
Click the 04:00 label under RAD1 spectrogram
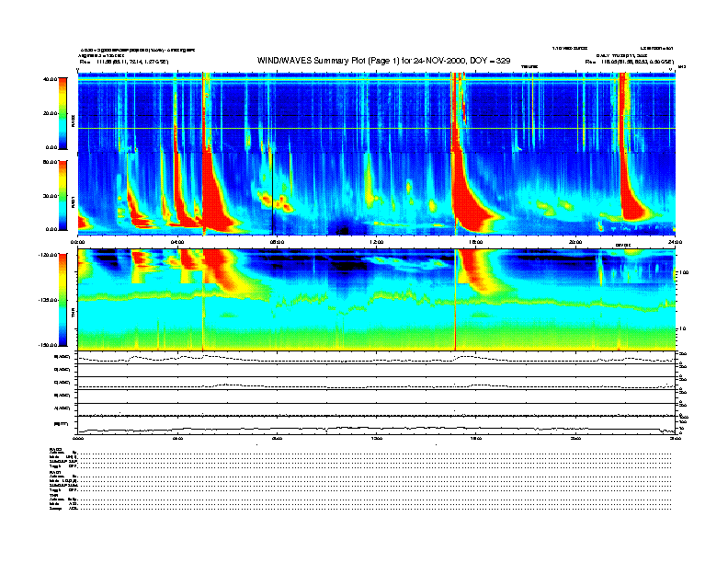(x=177, y=242)
